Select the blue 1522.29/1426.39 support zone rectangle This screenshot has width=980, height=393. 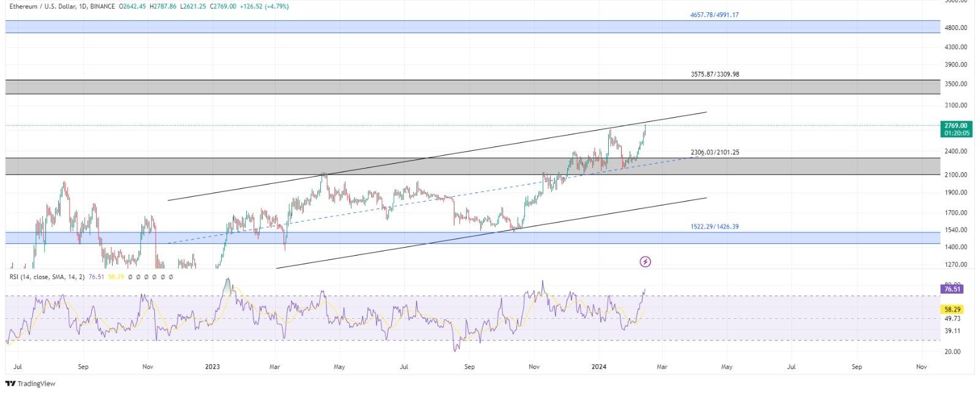pos(472,238)
